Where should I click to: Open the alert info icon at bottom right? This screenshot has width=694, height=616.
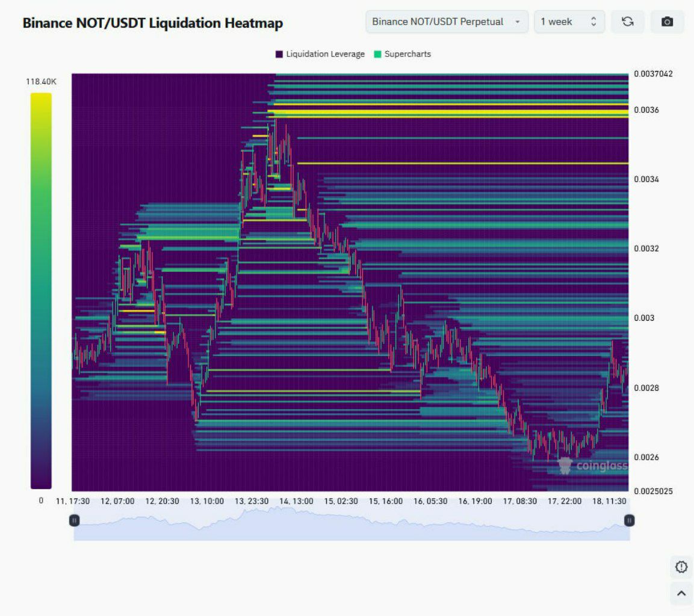681,567
